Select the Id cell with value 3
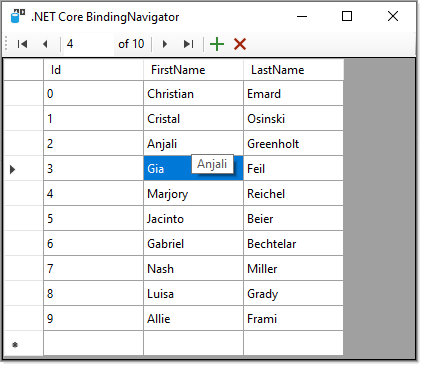 click(93, 169)
